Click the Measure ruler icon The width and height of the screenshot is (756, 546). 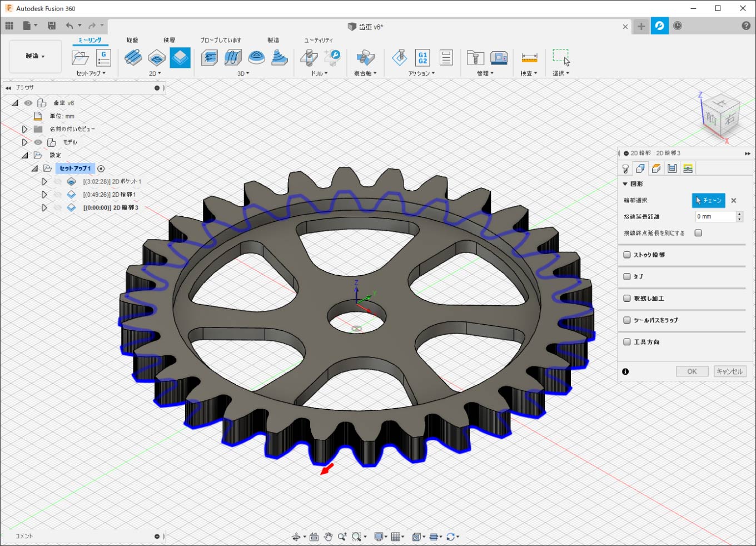[x=529, y=57]
